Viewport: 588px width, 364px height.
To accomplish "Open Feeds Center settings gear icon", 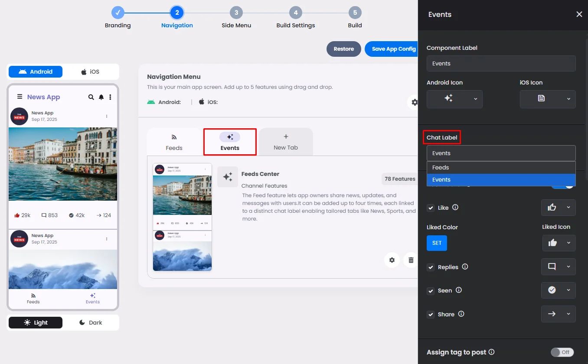I will [392, 260].
